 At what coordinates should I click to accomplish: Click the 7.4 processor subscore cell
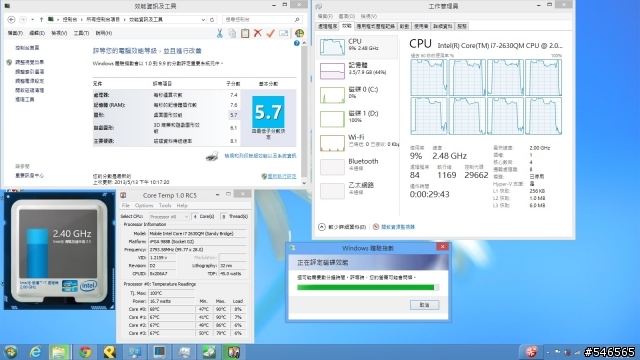pyautogui.click(x=233, y=95)
